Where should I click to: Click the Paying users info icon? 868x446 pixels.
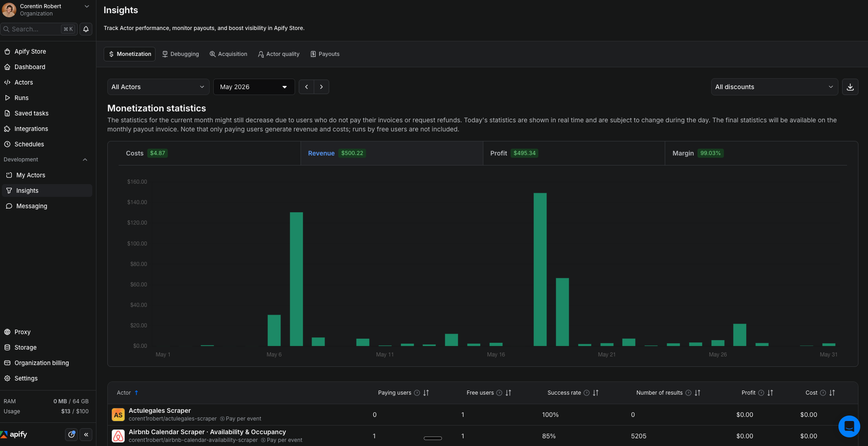(x=417, y=393)
